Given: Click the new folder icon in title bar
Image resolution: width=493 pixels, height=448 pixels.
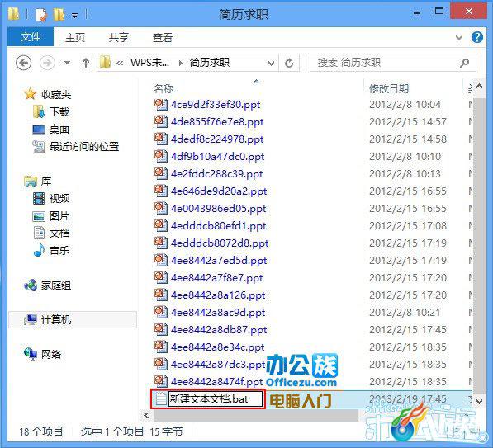Looking at the screenshot, I should tap(58, 15).
